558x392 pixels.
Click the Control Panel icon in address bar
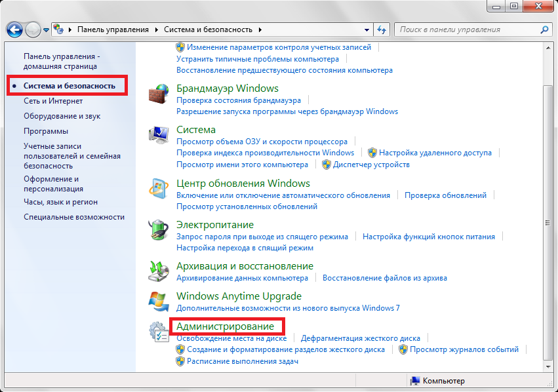coord(58,29)
